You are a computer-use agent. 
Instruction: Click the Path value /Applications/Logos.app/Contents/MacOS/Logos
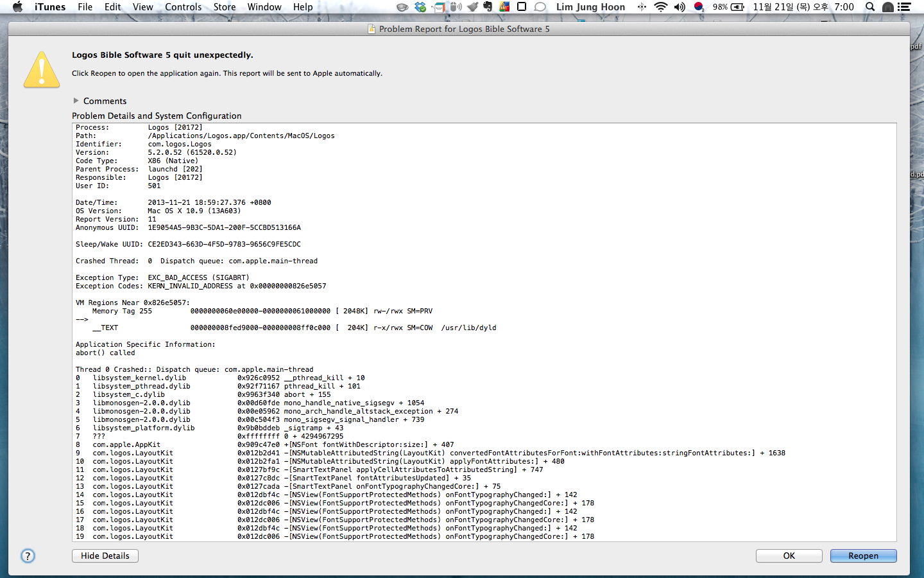241,136
